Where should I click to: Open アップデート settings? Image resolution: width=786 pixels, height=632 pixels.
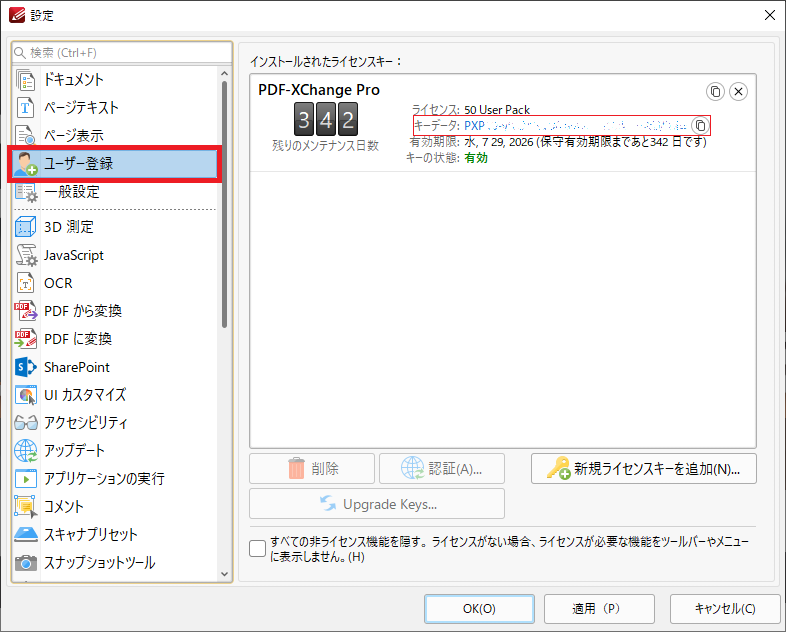point(115,451)
